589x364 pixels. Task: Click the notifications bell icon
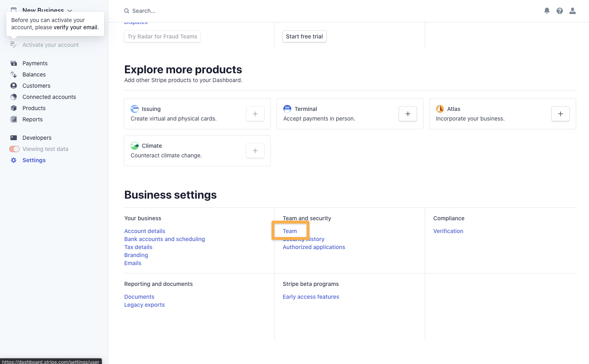pyautogui.click(x=547, y=11)
